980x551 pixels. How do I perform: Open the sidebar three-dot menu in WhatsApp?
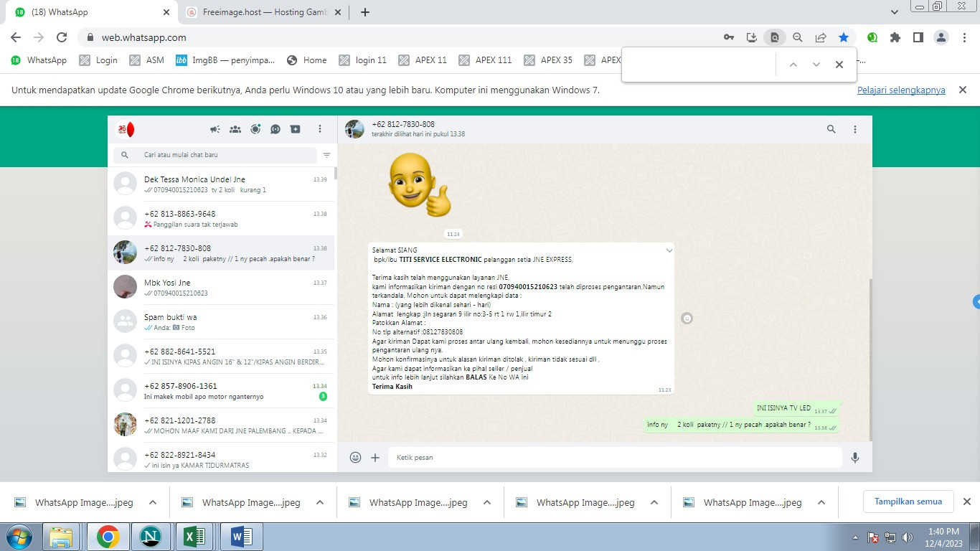click(x=320, y=130)
